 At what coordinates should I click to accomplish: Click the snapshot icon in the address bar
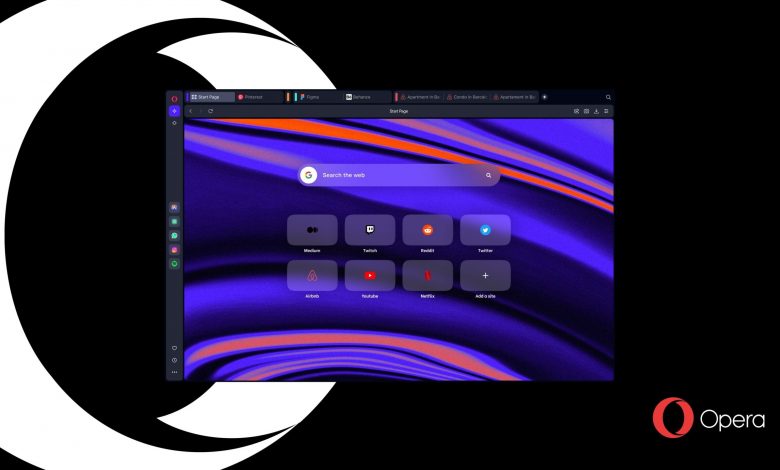(x=577, y=111)
